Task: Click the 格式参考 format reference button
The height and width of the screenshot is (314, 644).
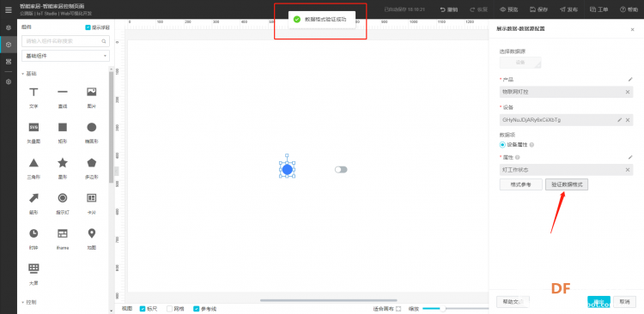Action: [521, 184]
